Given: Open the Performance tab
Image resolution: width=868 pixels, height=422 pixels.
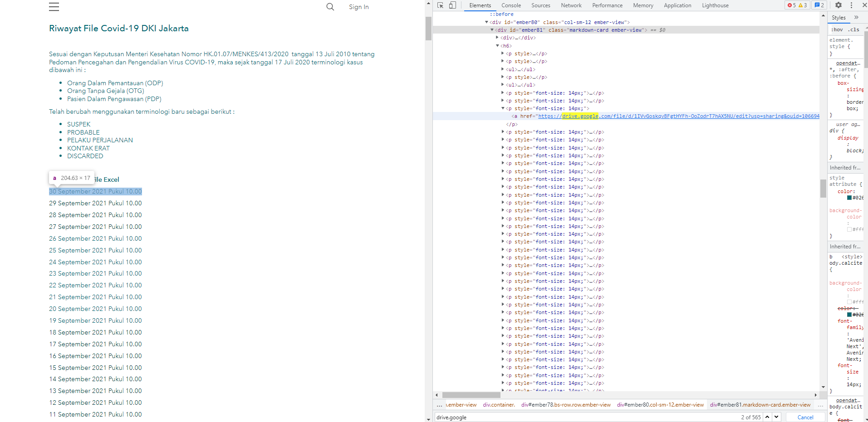Looking at the screenshot, I should coord(607,5).
